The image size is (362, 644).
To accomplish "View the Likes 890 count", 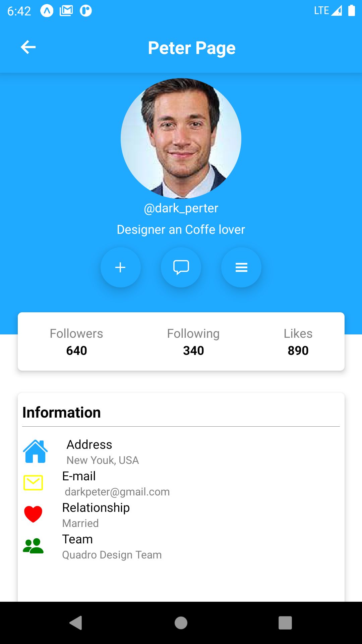I will pyautogui.click(x=298, y=342).
